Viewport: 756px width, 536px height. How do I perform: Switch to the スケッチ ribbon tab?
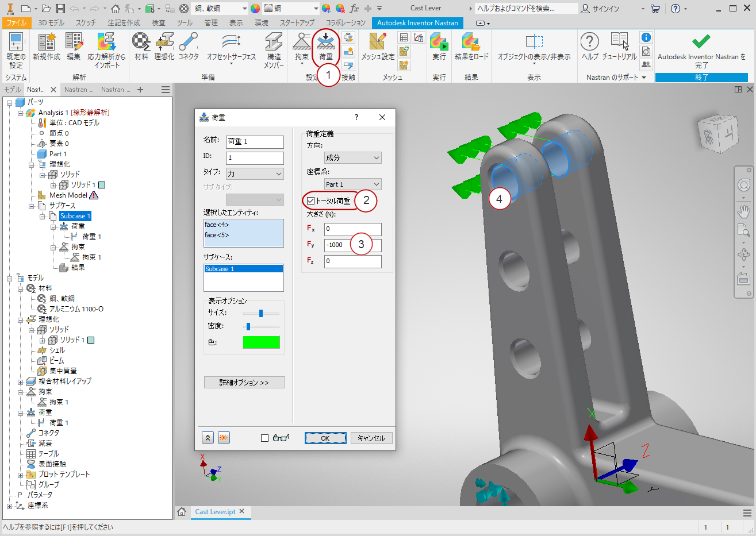[86, 23]
